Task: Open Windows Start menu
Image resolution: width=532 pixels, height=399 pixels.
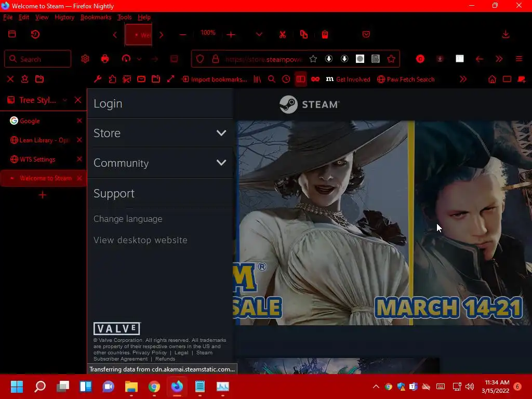Action: pos(17,386)
